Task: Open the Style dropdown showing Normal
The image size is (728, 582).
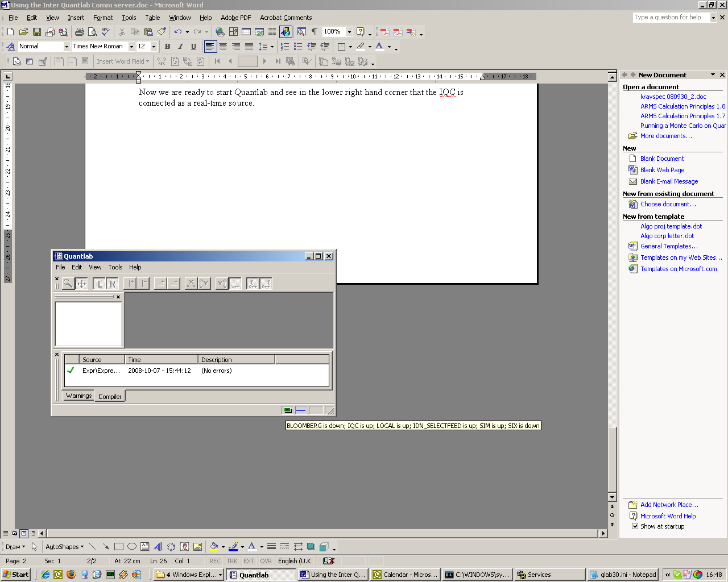Action: tap(67, 47)
